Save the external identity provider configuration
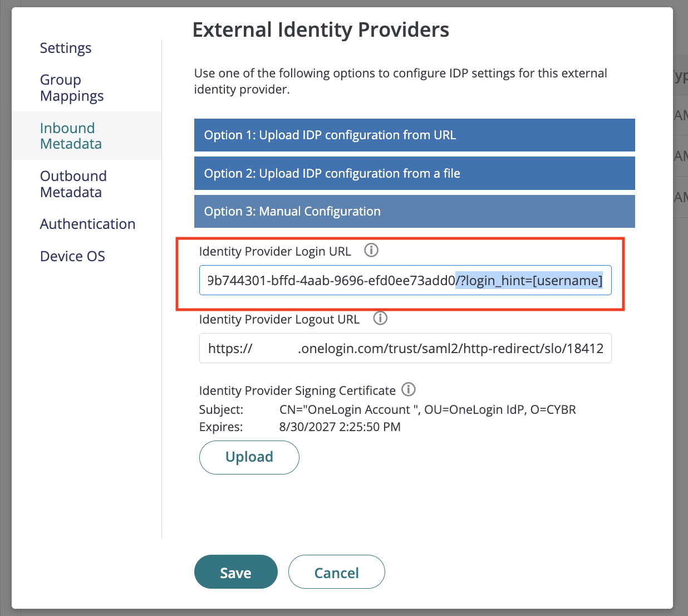688x616 pixels. click(x=235, y=572)
